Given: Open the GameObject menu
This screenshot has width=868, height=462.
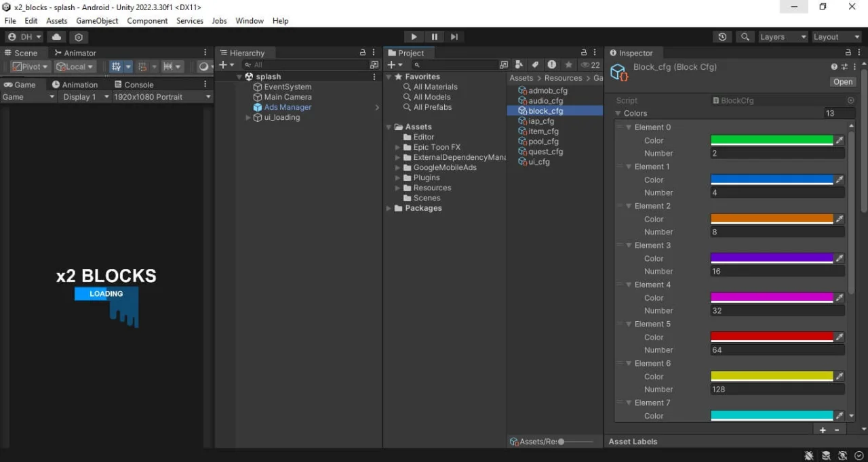Looking at the screenshot, I should [97, 21].
